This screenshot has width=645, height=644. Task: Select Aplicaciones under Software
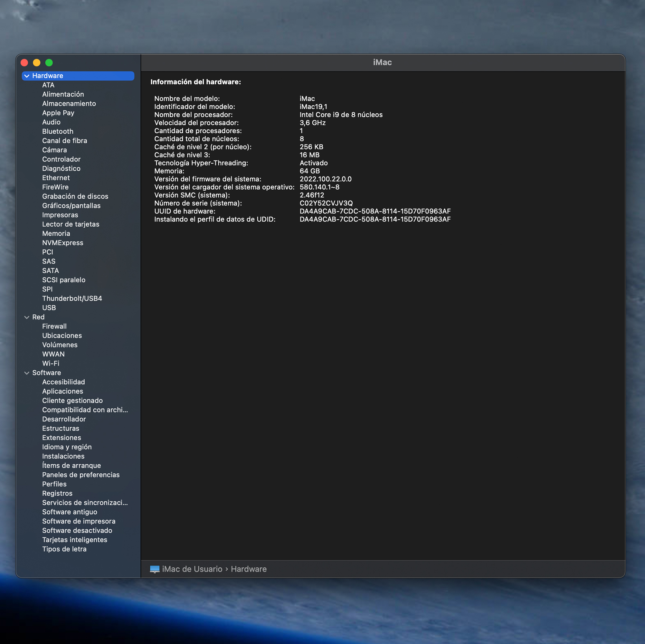pos(62,391)
